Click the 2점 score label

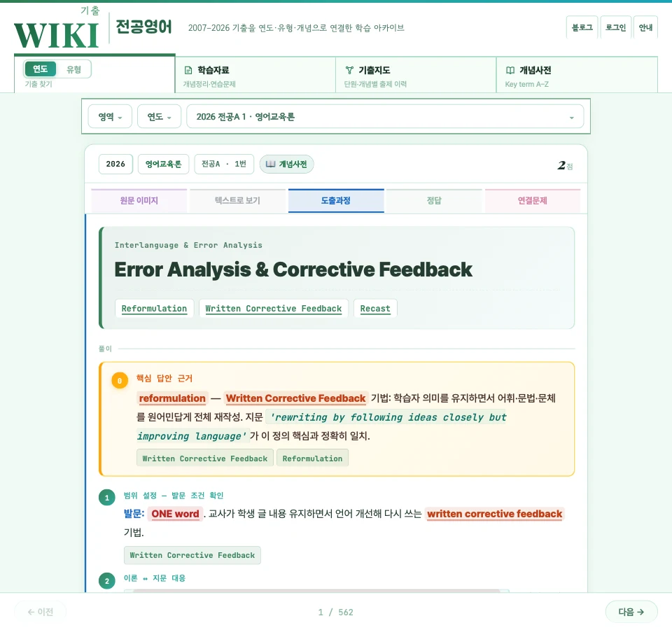pyautogui.click(x=566, y=165)
